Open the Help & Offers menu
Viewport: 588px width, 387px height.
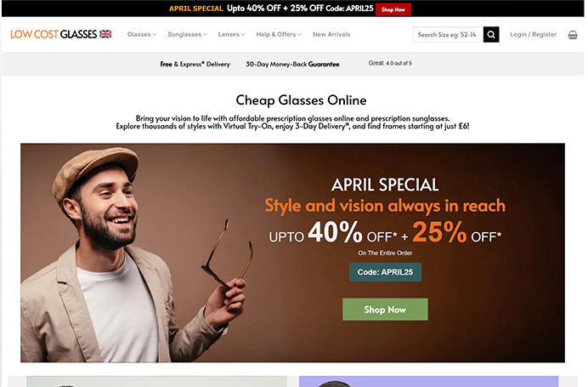point(279,34)
